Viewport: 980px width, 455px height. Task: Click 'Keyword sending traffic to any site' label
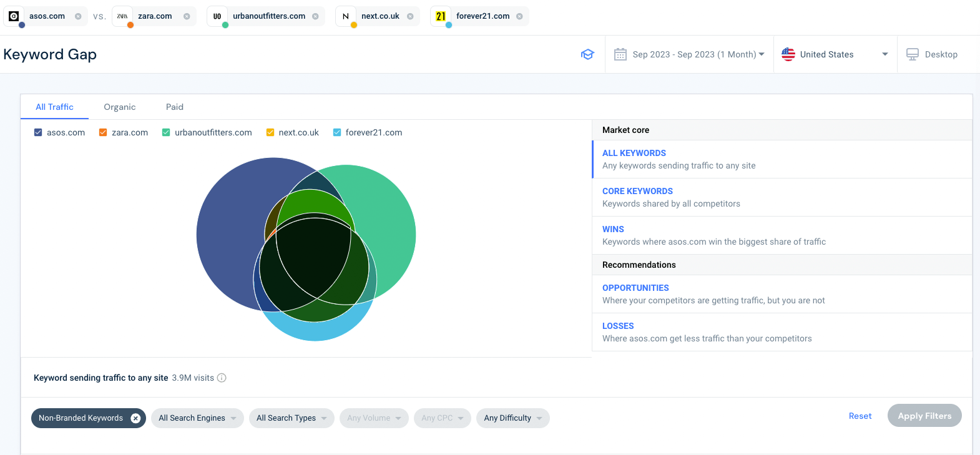(100, 378)
